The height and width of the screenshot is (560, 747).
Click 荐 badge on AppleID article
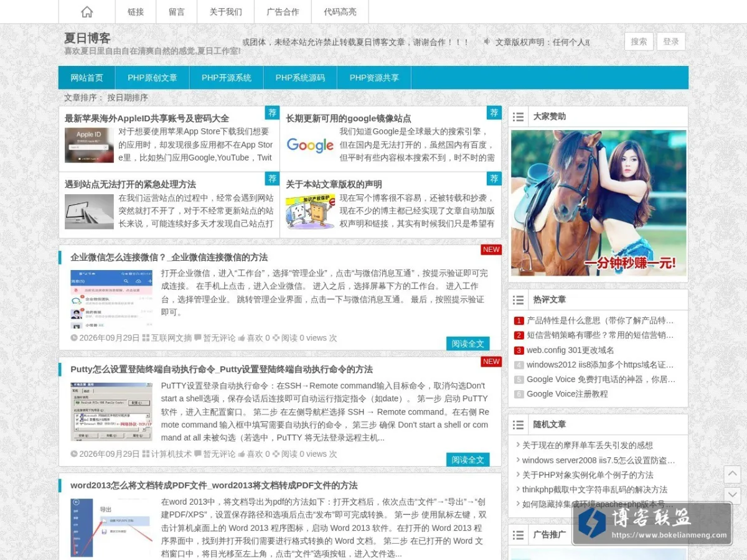pos(272,113)
